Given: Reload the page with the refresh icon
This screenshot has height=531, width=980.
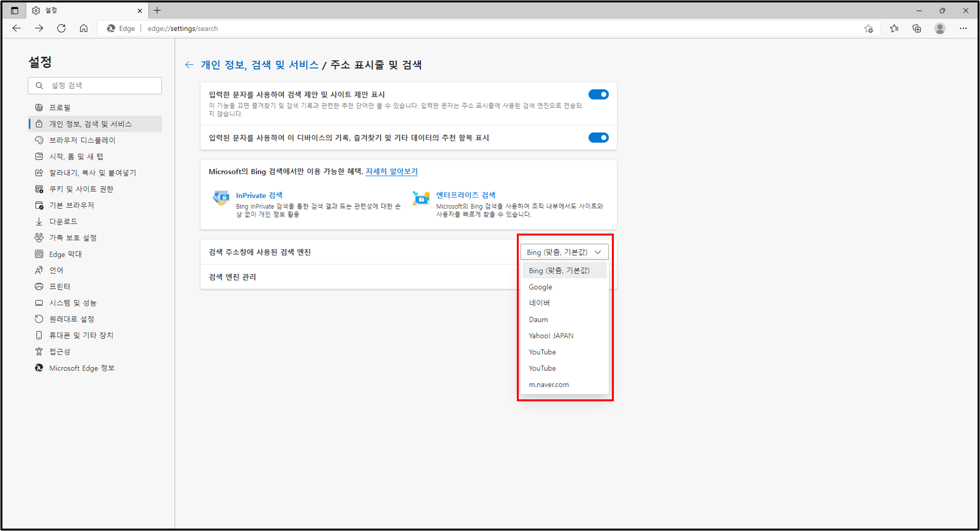Looking at the screenshot, I should click(x=61, y=28).
